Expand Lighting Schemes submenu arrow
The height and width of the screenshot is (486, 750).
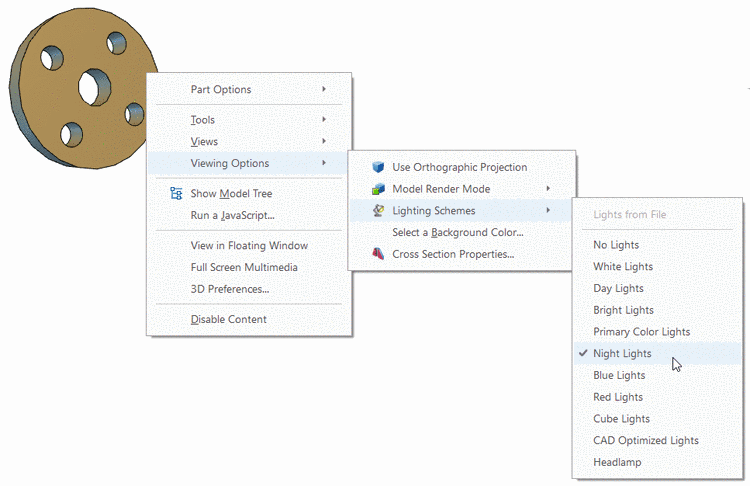click(x=548, y=210)
